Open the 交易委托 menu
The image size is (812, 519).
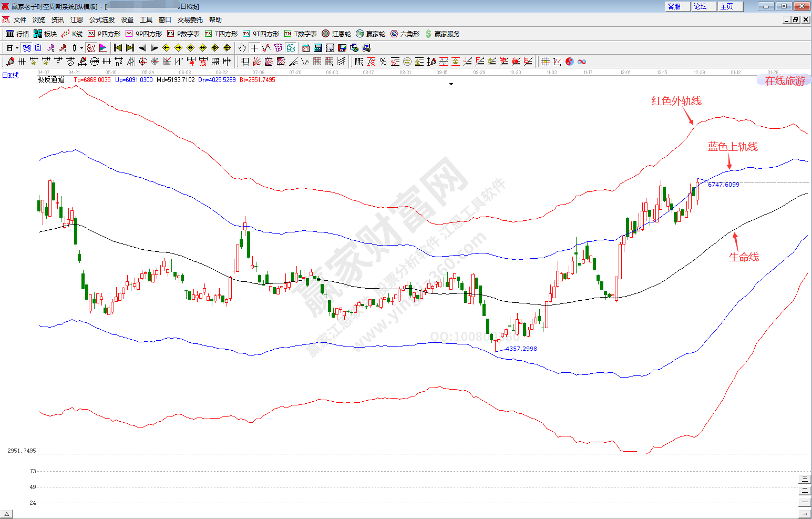(x=190, y=20)
